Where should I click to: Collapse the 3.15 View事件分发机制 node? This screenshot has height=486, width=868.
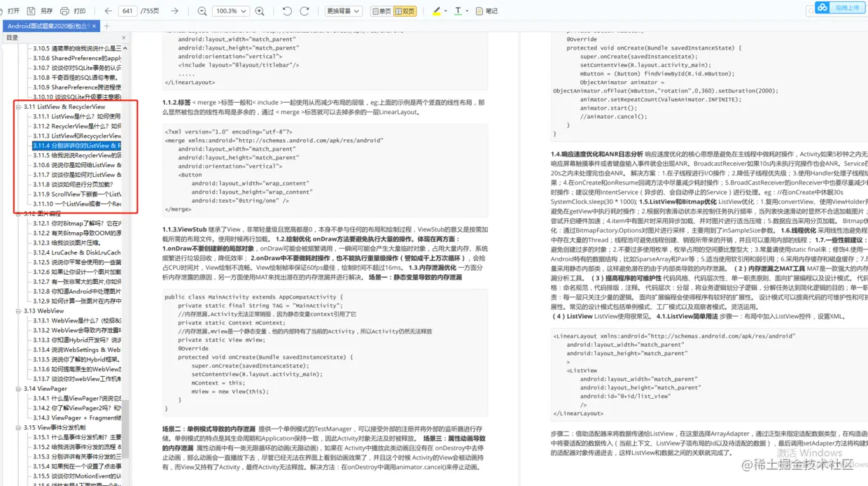click(x=19, y=427)
